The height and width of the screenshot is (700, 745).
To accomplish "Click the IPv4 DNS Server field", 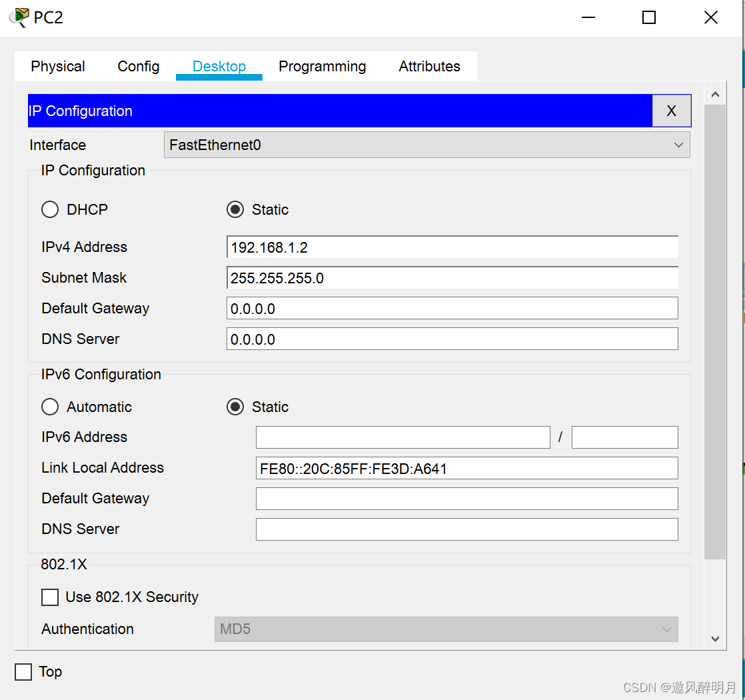I will [452, 339].
